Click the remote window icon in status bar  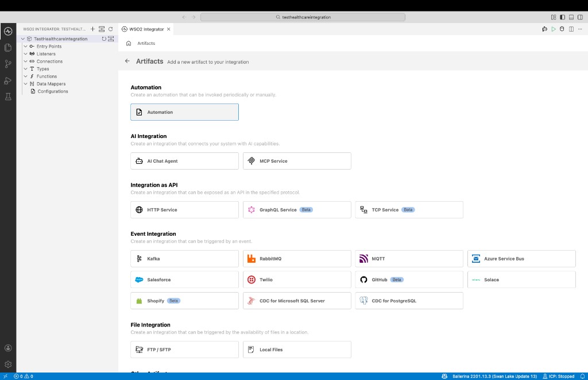coord(5,376)
